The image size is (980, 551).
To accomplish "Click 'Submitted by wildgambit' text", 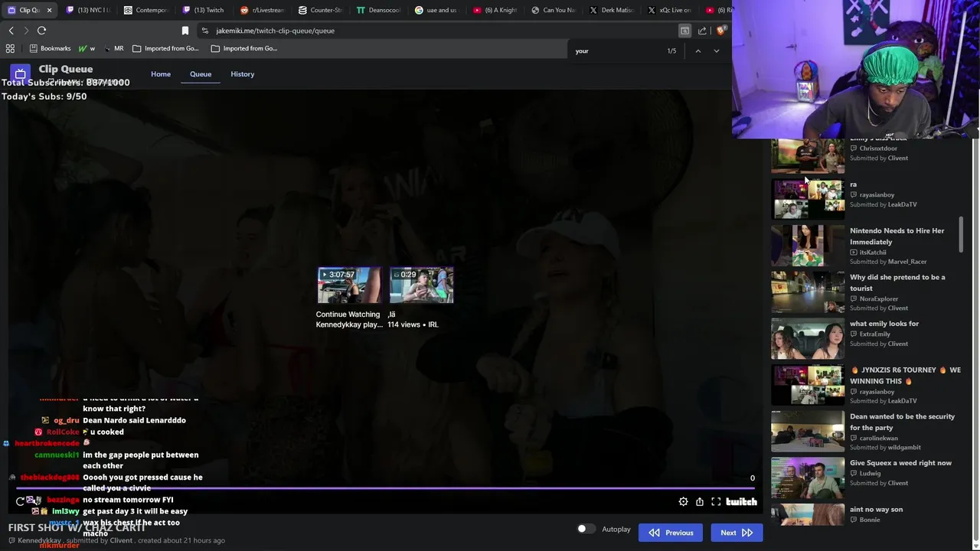I will point(885,448).
